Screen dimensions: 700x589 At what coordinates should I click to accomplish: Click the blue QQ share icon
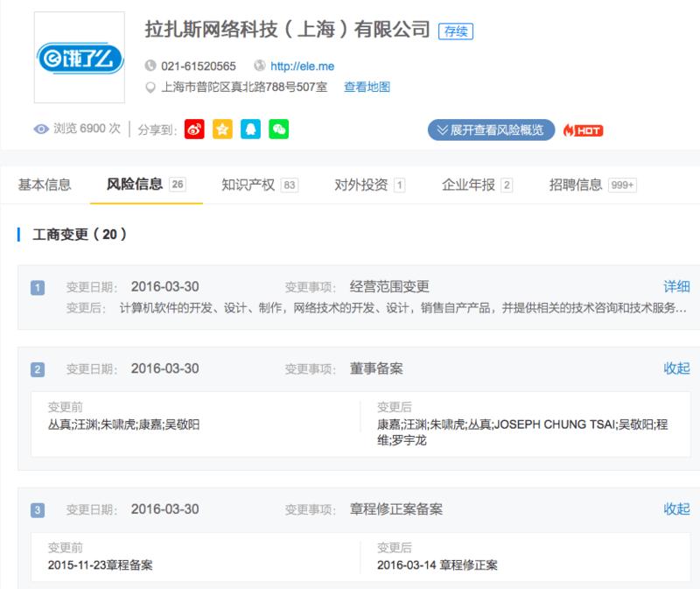(x=251, y=130)
